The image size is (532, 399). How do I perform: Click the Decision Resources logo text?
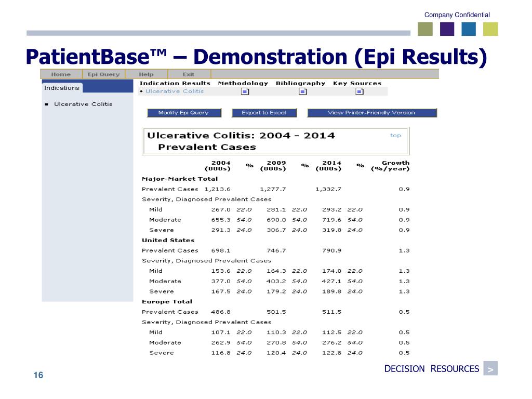coord(432,369)
